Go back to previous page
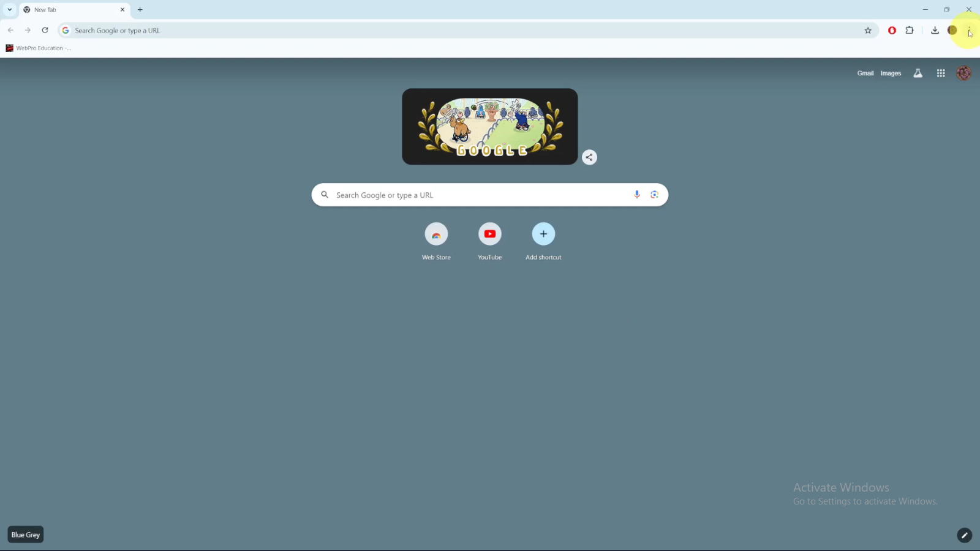The height and width of the screenshot is (551, 980). pos(10,30)
